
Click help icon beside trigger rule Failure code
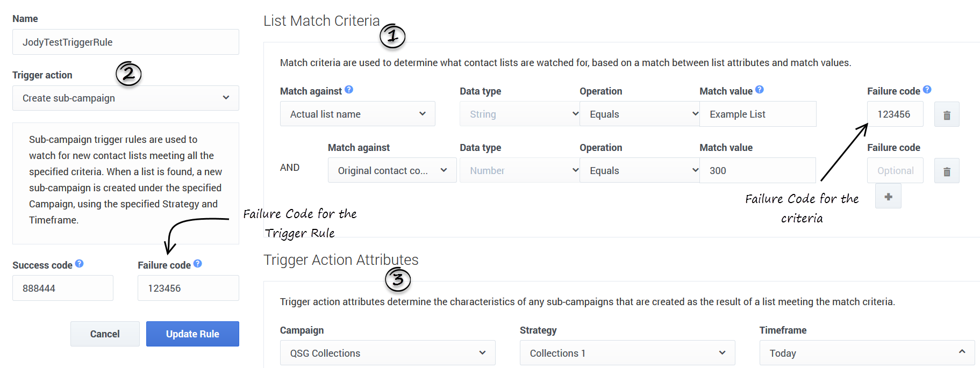point(197,263)
